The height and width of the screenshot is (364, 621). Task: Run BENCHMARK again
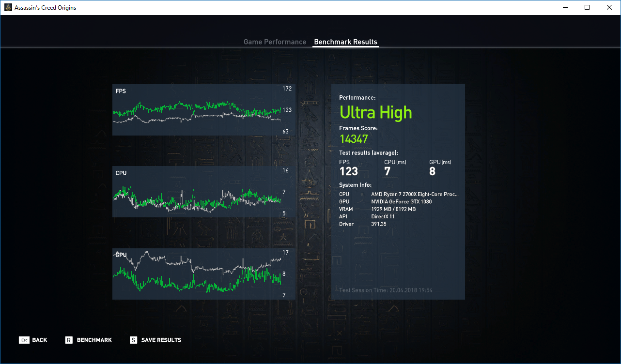(94, 340)
